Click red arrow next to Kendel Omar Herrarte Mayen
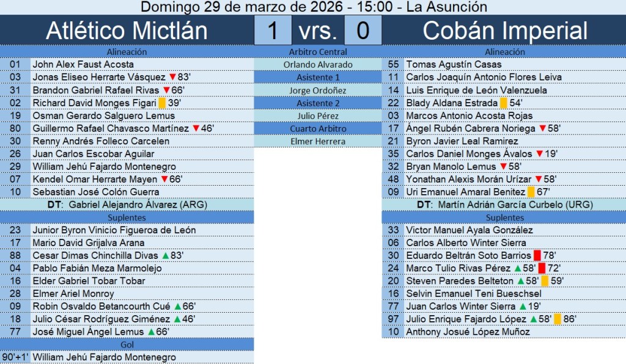 click(164, 180)
